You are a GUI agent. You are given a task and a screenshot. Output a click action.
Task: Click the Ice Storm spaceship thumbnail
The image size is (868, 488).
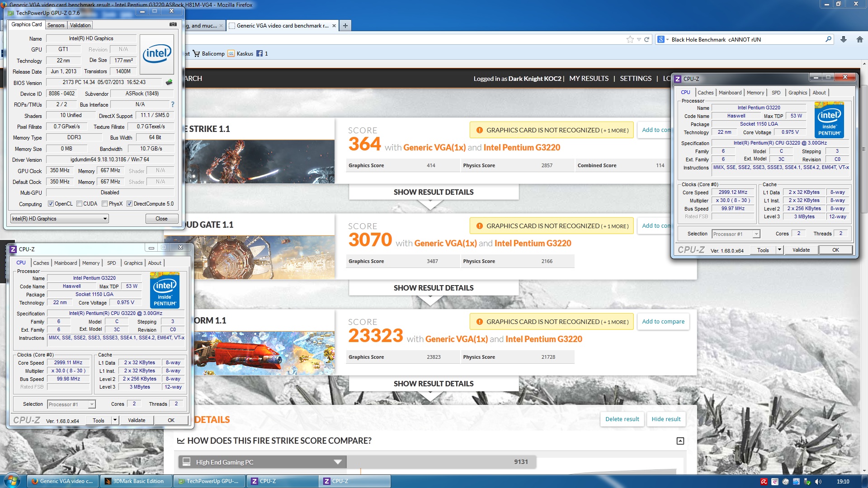(x=264, y=353)
